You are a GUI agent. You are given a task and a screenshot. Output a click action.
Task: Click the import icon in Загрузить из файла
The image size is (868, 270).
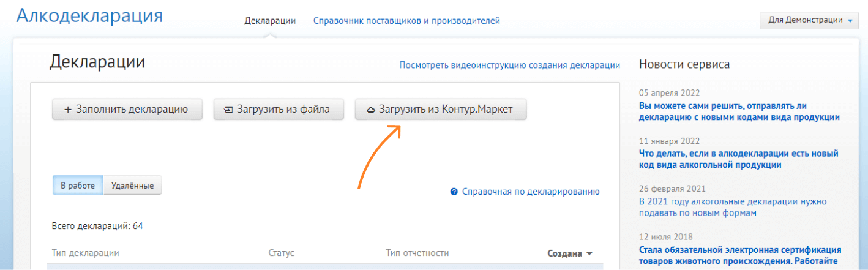coord(228,110)
